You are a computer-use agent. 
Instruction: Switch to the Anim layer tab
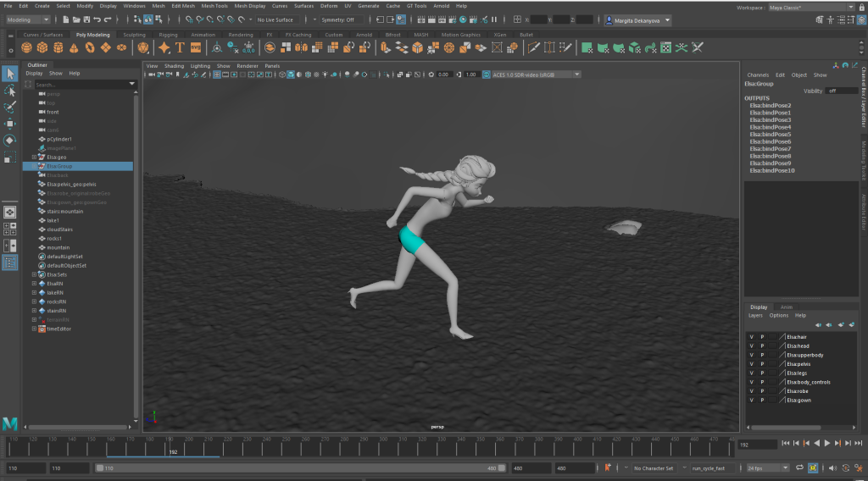click(787, 307)
